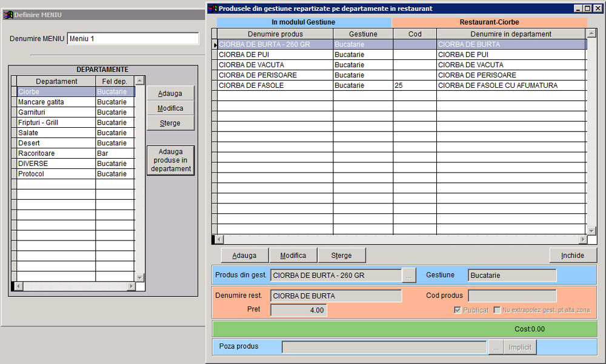Toggle the Publicat checkbox
The height and width of the screenshot is (364, 606).
point(458,310)
